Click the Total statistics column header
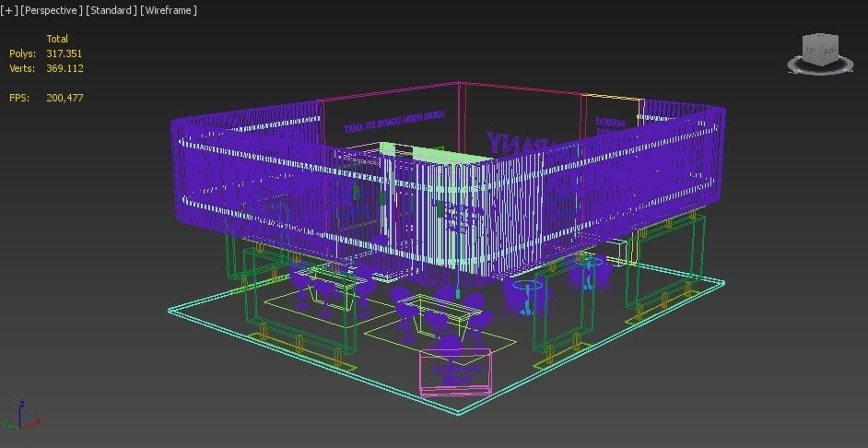This screenshot has height=448, width=868. tap(57, 39)
